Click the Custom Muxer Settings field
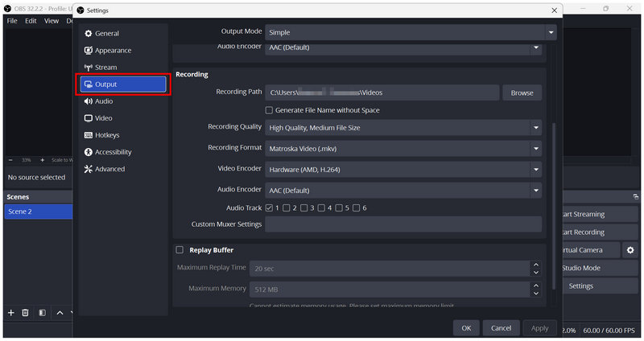 (x=403, y=224)
